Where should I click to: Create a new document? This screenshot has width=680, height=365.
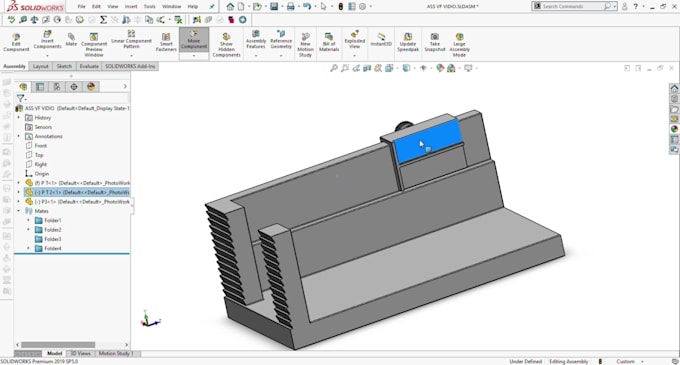241,7
